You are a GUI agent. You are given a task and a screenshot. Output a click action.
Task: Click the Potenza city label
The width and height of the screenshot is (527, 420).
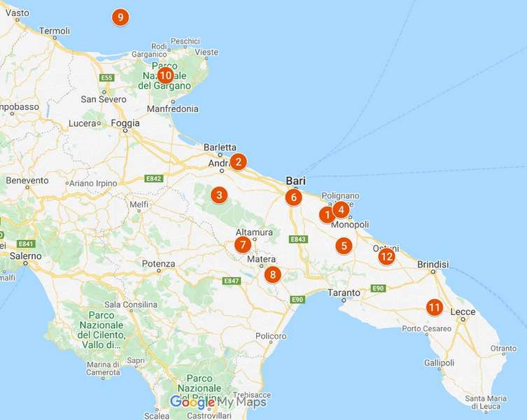click(159, 264)
